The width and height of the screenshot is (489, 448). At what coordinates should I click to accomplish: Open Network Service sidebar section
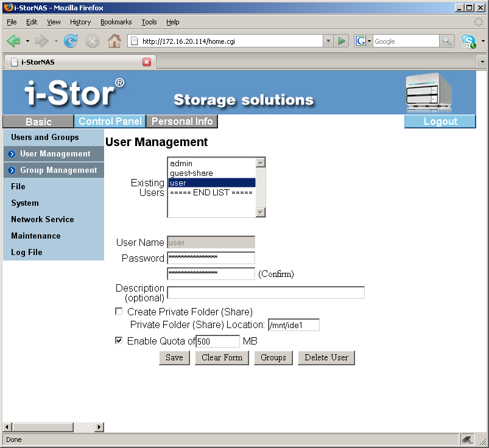click(x=43, y=220)
